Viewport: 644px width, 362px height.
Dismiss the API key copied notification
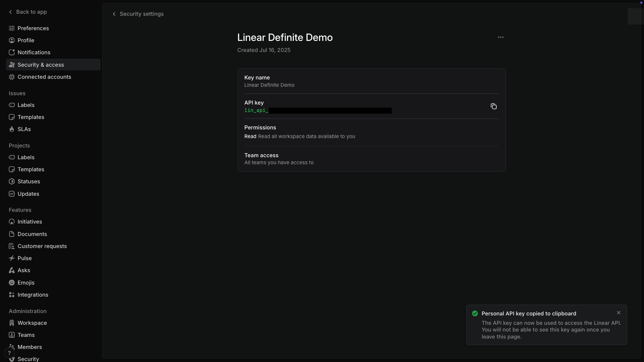(619, 313)
